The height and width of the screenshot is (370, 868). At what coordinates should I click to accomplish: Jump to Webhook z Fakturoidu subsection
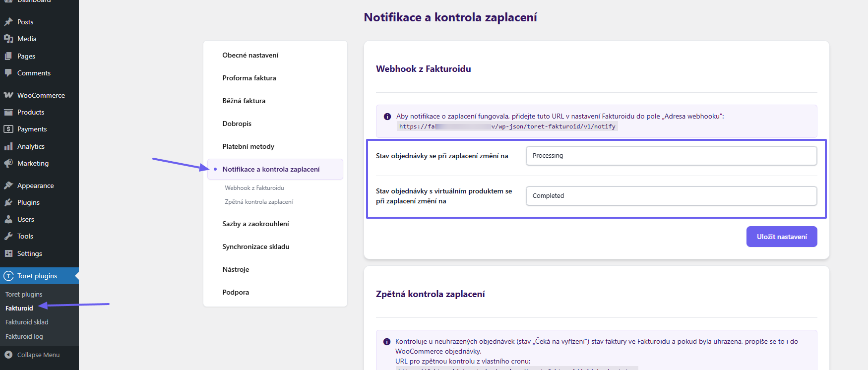coord(254,188)
